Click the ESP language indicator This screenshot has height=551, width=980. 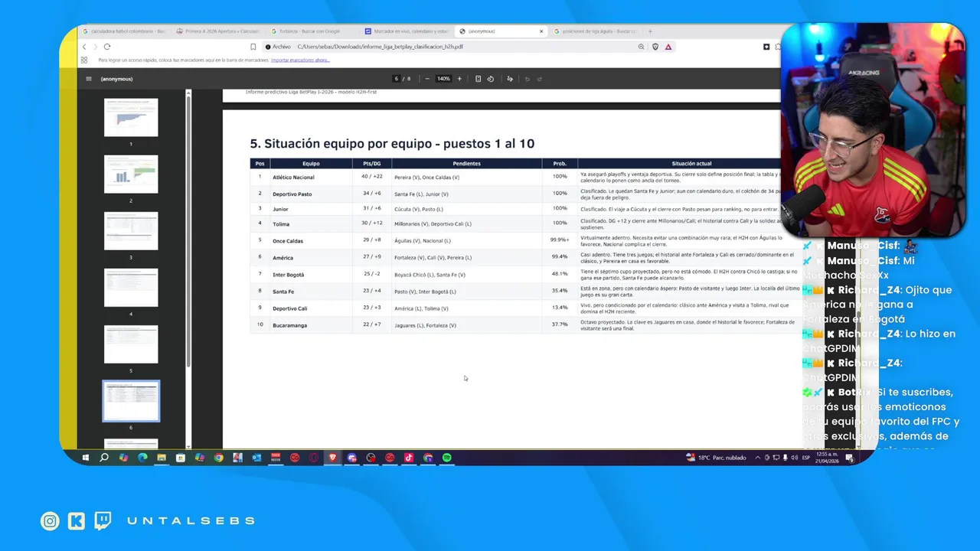tap(806, 458)
